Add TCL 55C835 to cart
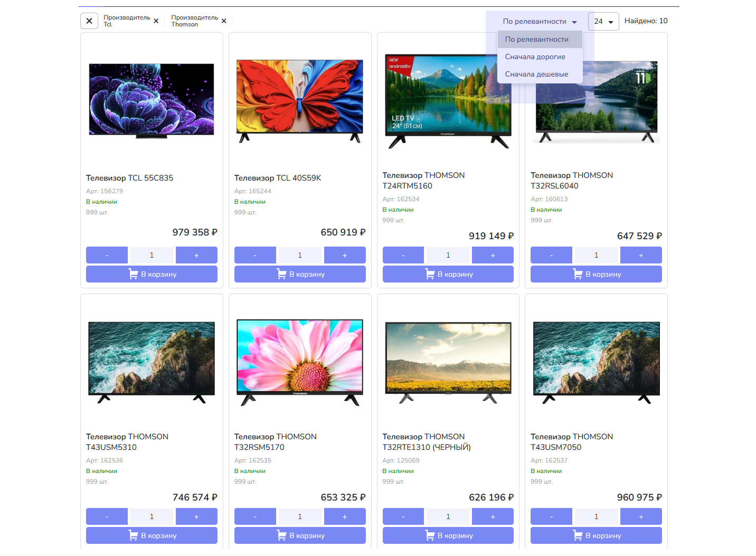The image size is (756, 556). 152,274
